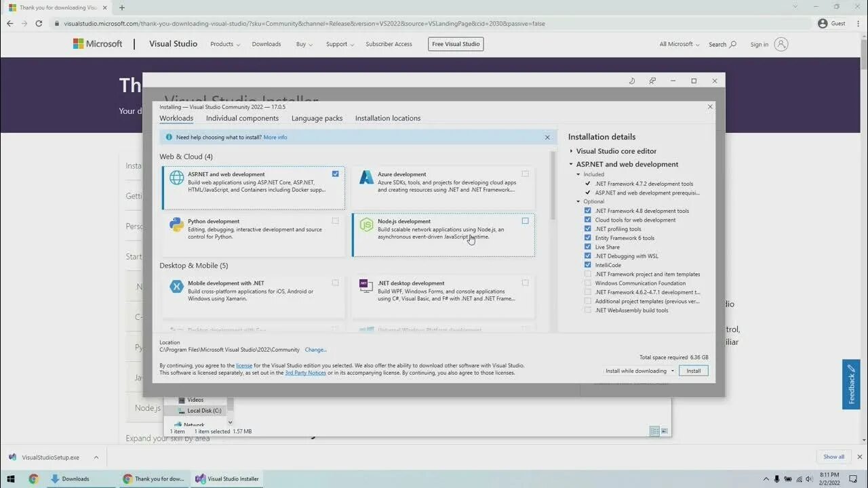868x488 pixels.
Task: Click the Guest profile icon in Chrome
Action: click(x=823, y=23)
